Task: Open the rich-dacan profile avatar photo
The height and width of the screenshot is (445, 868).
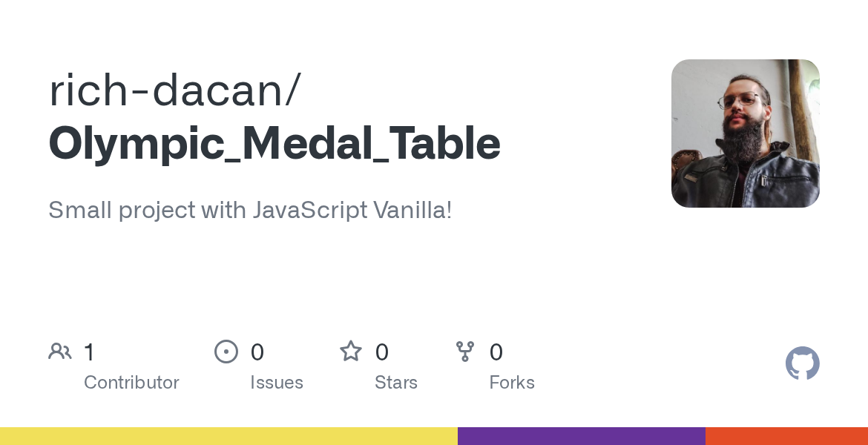Action: click(745, 133)
